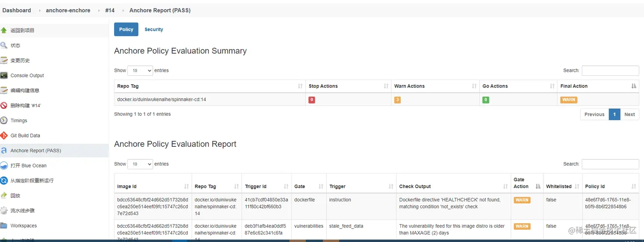
Task: Click the 'stale_feed_data' trigger cell
Action: (x=346, y=226)
